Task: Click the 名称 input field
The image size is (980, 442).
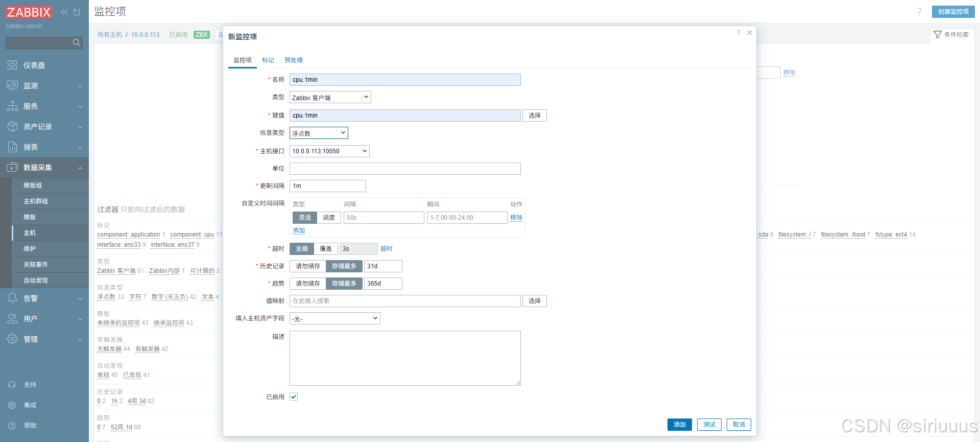Action: [405, 80]
